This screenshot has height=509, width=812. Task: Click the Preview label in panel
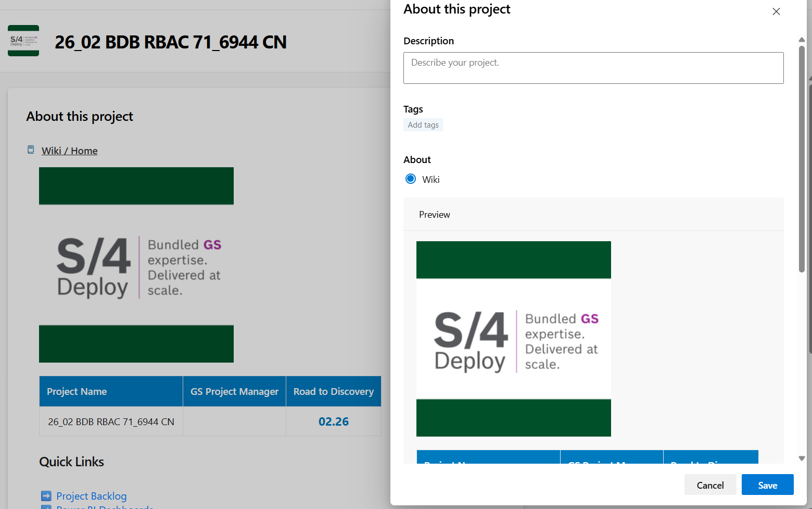[435, 215]
